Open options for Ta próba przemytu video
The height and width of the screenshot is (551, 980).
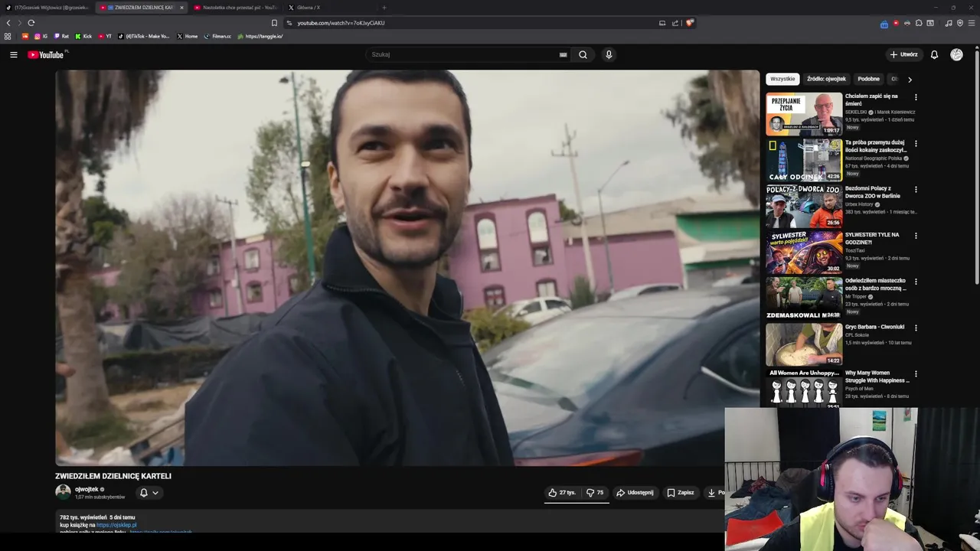click(x=916, y=143)
